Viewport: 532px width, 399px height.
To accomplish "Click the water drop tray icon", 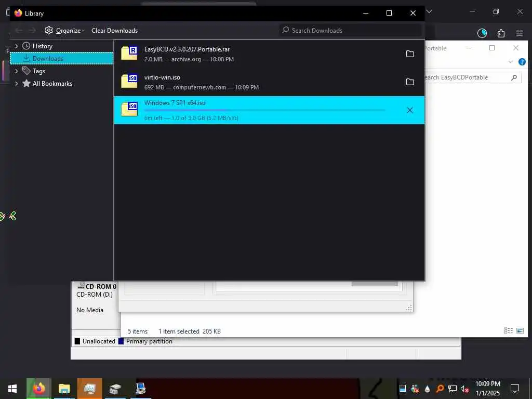I will pyautogui.click(x=427, y=389).
